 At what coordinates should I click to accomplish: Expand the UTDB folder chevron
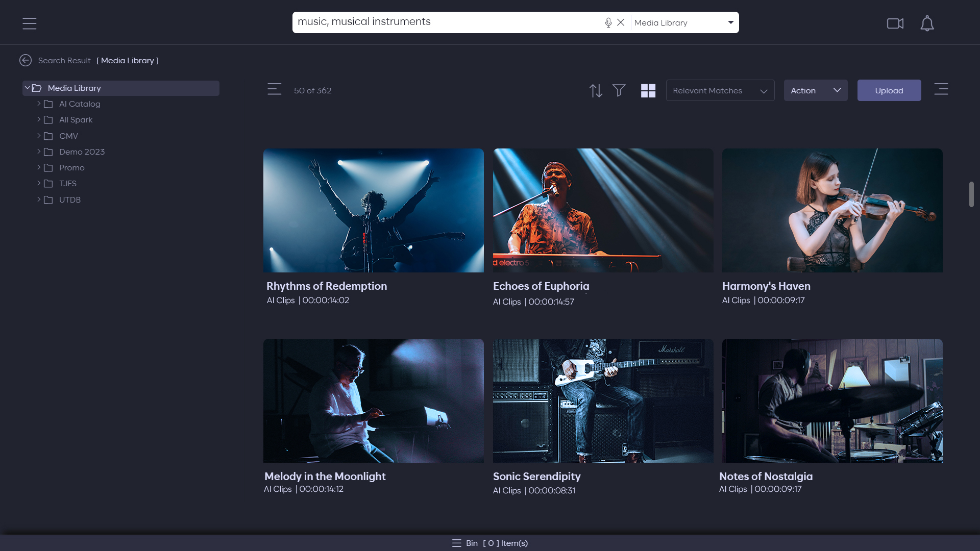tap(39, 199)
